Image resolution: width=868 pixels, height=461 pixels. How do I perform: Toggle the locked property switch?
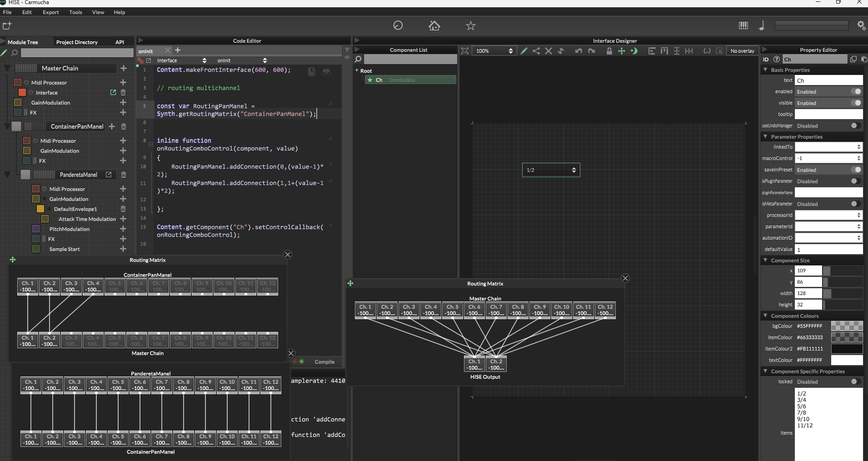(856, 381)
